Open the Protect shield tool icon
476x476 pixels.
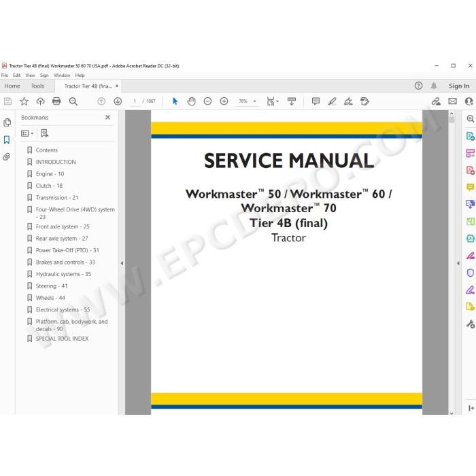471,273
